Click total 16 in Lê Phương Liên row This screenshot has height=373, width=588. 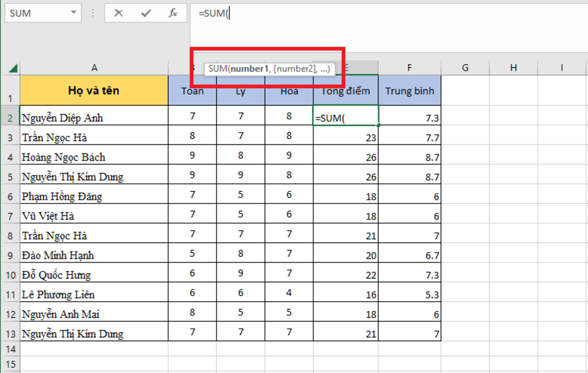346,291
